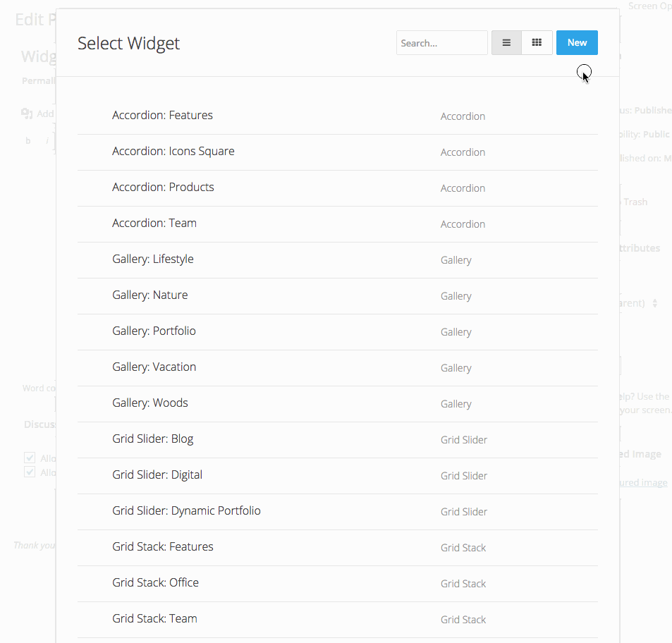Switch to list view icon
Viewport: 672px width, 643px height.
(x=506, y=43)
